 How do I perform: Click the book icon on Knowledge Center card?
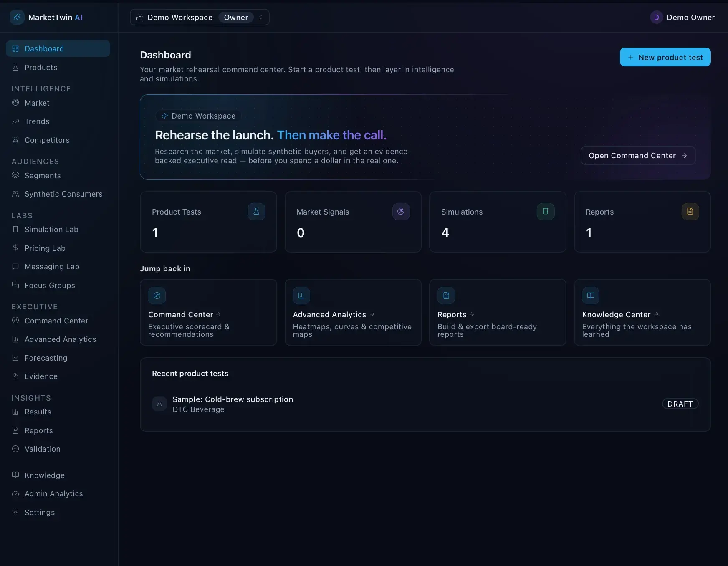click(591, 296)
